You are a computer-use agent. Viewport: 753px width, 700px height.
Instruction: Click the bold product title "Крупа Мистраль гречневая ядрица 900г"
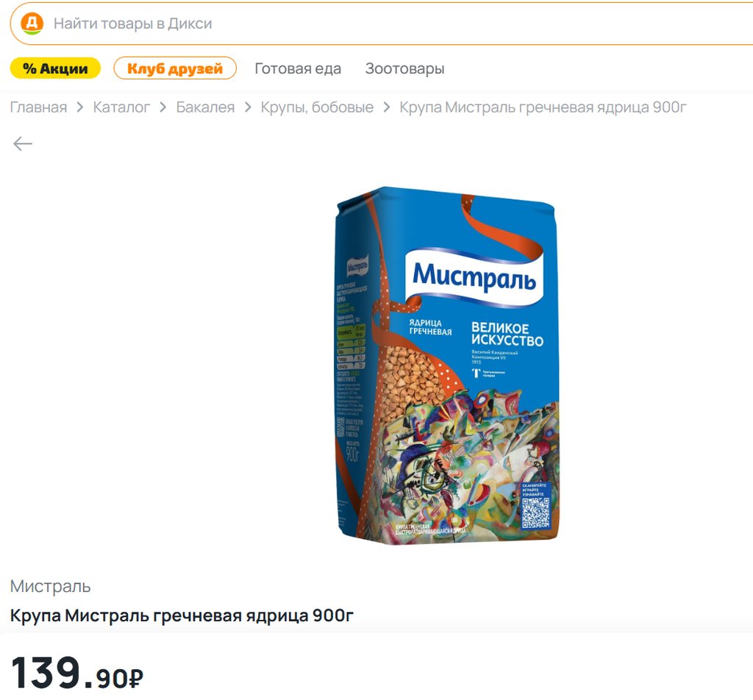click(x=182, y=615)
